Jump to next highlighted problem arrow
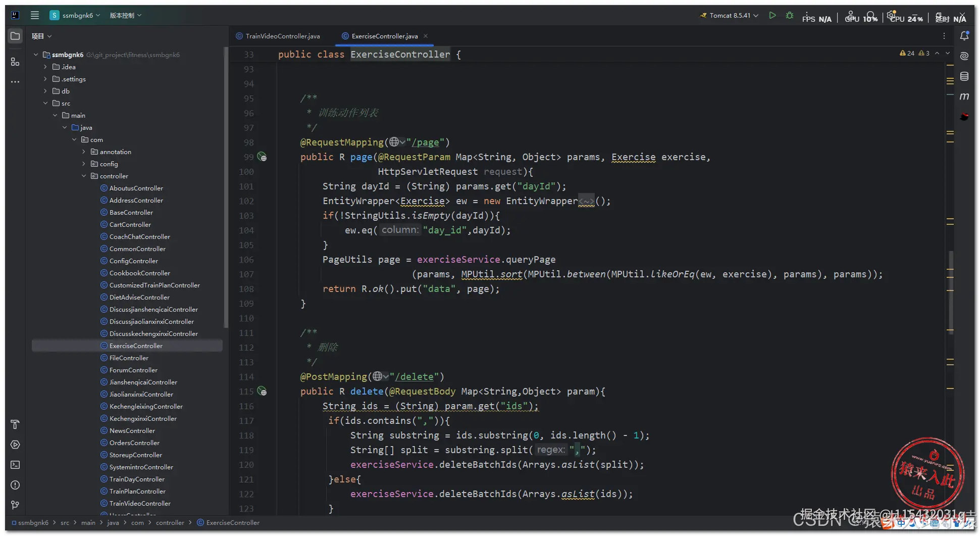Screen dimensions: 980x536 pos(948,53)
